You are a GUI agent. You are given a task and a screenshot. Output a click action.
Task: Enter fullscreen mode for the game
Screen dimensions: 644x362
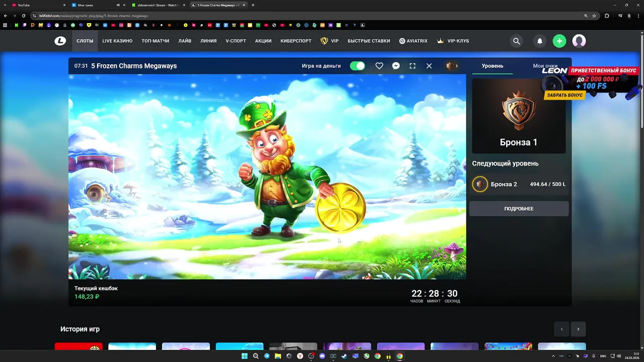point(413,66)
